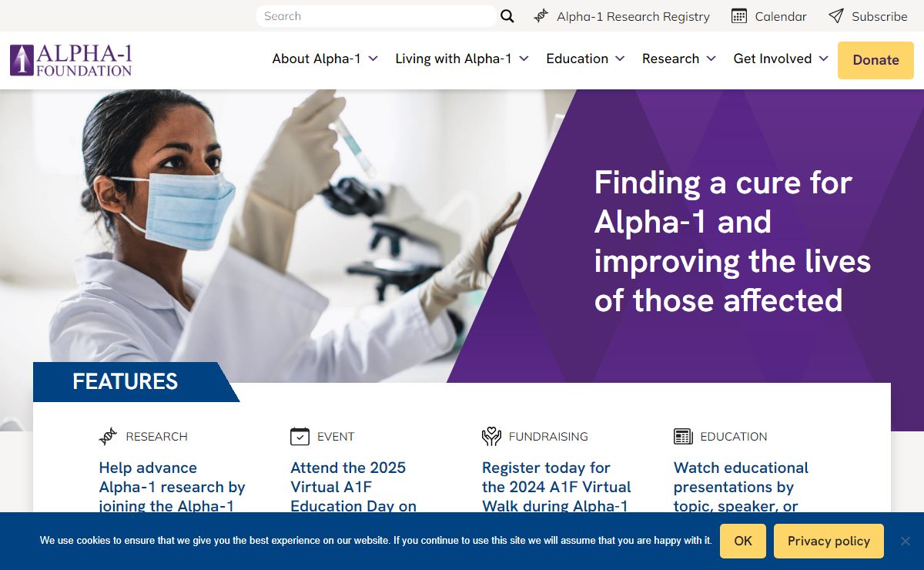Open the Alpha-1 Foundation logo
This screenshot has width=924, height=570.
(x=71, y=60)
